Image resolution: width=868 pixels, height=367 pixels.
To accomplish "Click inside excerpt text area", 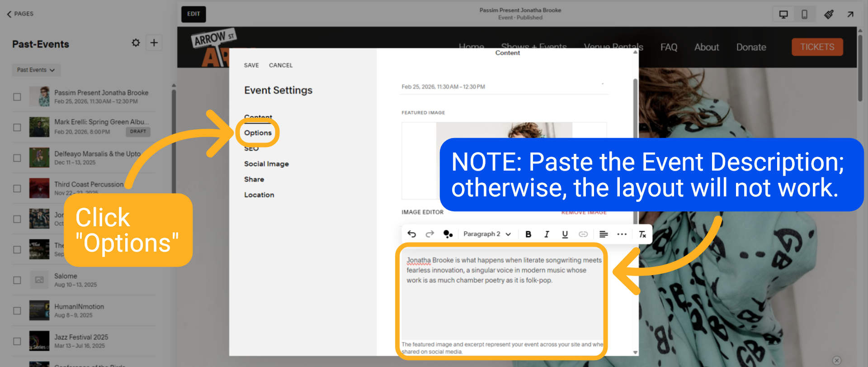I will 502,294.
